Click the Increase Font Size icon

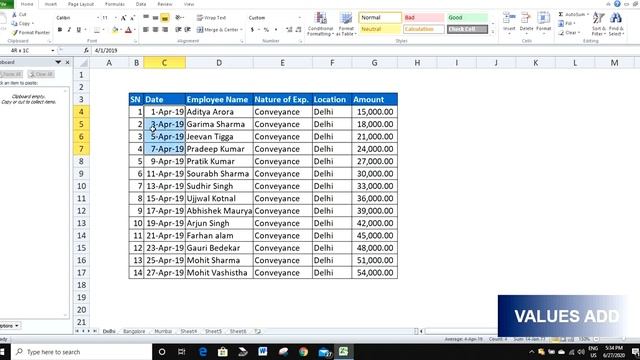(124, 18)
